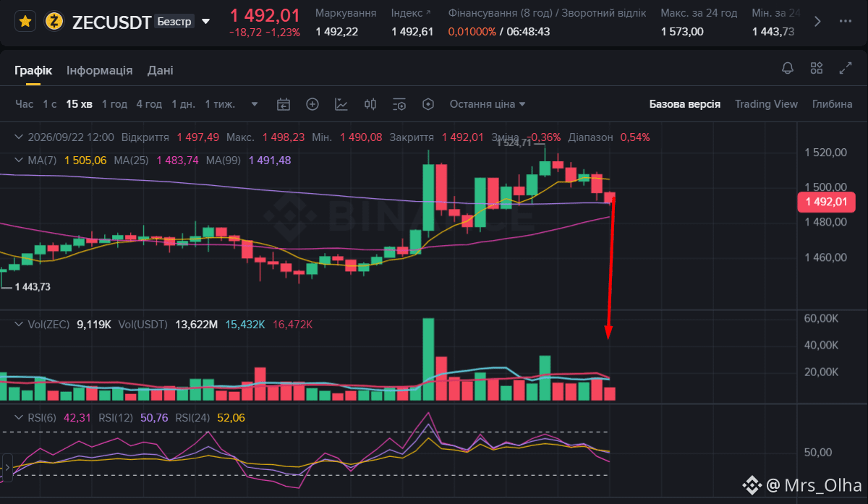The width and height of the screenshot is (868, 504).
Task: Open the ZECUSDT pair selector dropdown arrow
Action: [206, 22]
